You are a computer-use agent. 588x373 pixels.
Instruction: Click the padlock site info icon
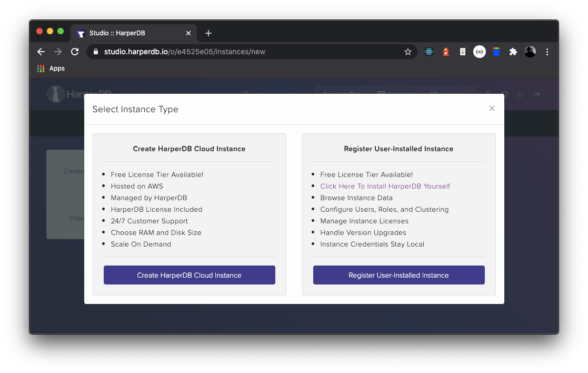(x=96, y=52)
